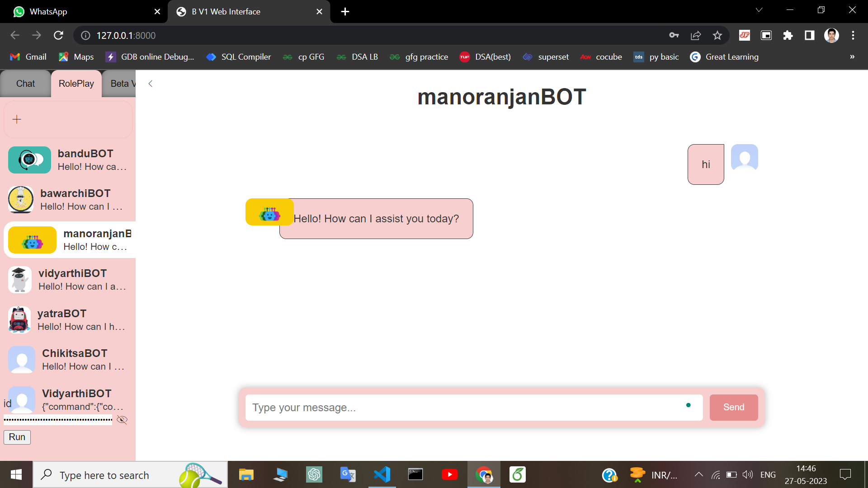Click the ChikitsaBOT avatar icon
The width and height of the screenshot is (868, 488).
tap(21, 359)
